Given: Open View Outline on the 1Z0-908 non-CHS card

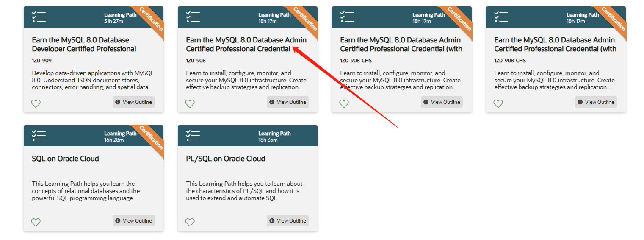Looking at the screenshot, I should [x=287, y=102].
